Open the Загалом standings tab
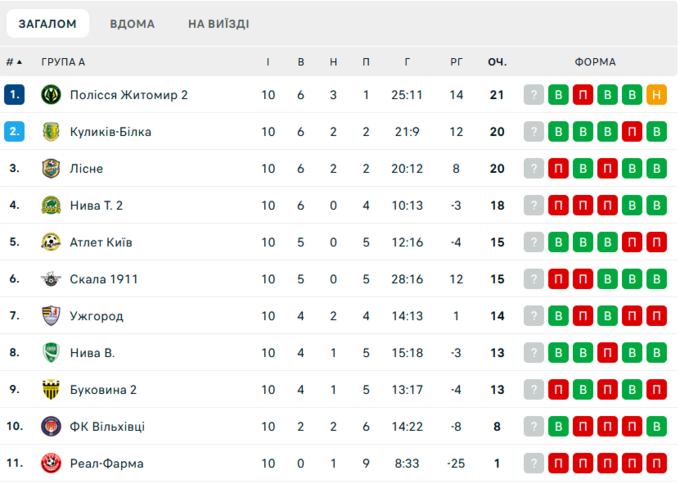The height and width of the screenshot is (484, 680). click(x=48, y=23)
